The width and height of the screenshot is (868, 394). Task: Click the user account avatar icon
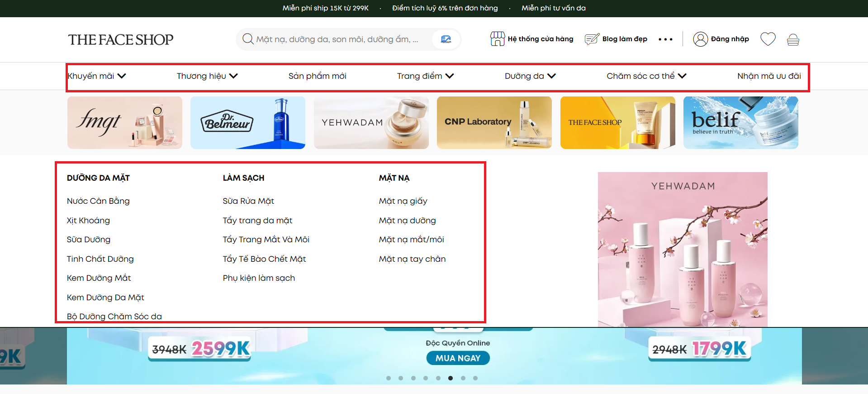[700, 39]
